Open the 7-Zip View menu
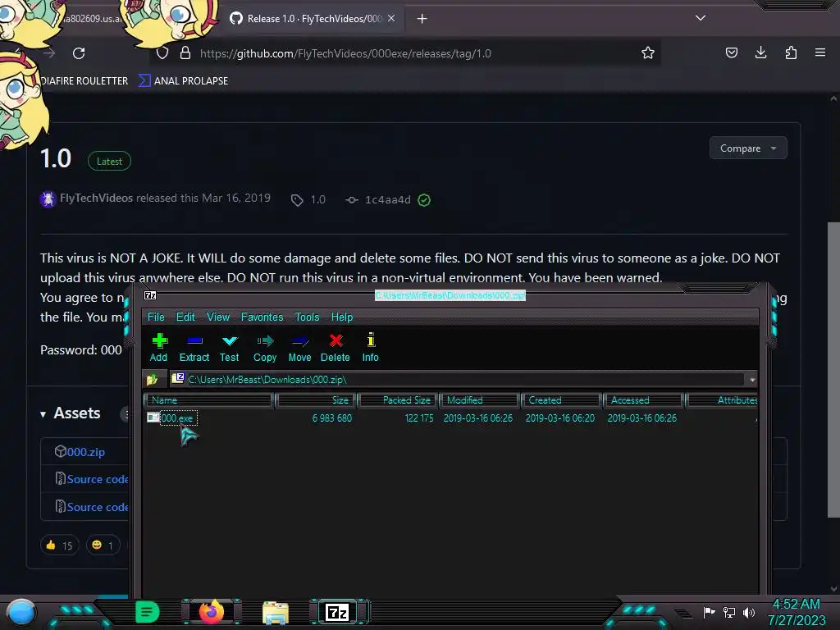840x630 pixels. click(218, 317)
